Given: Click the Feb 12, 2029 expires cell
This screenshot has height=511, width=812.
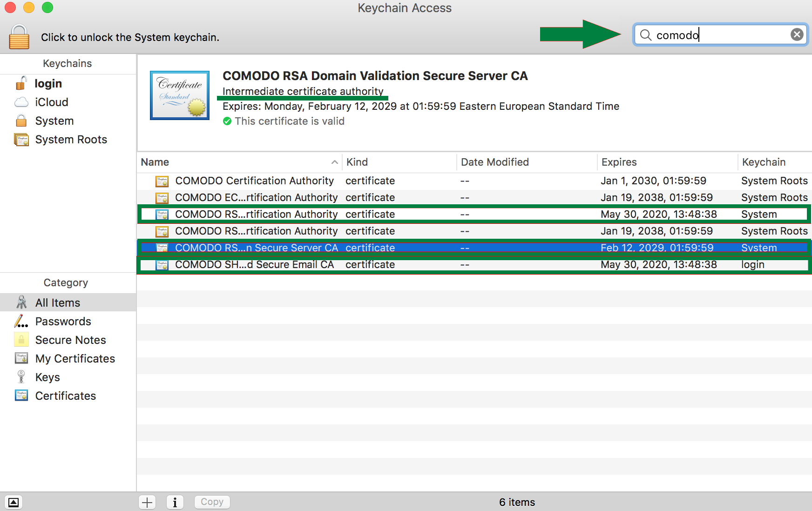Looking at the screenshot, I should pyautogui.click(x=657, y=248).
